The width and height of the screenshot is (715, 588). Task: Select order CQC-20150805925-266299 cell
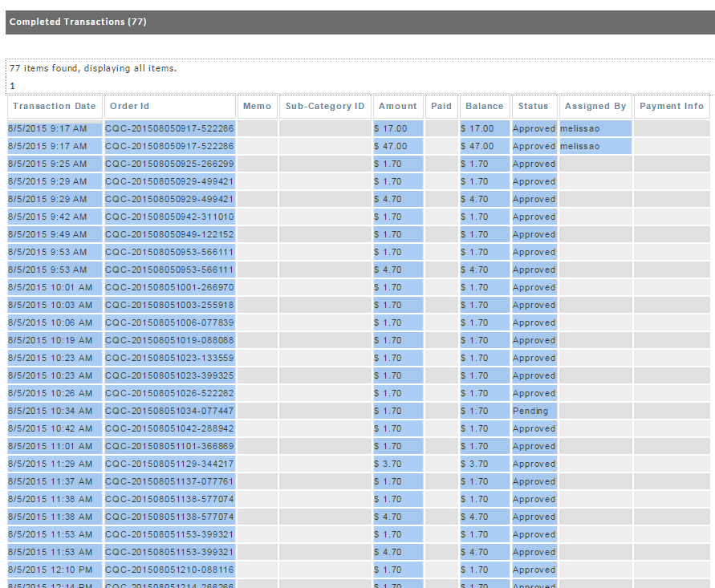coord(169,164)
